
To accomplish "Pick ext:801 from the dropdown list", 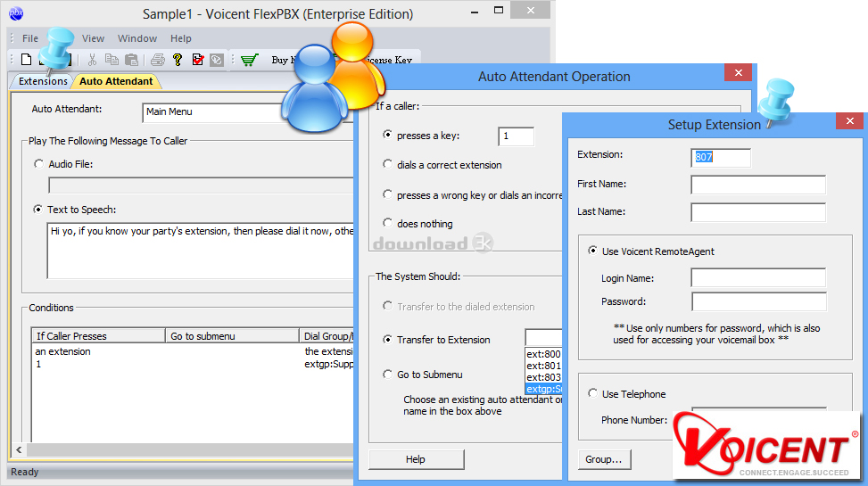I will click(x=543, y=366).
